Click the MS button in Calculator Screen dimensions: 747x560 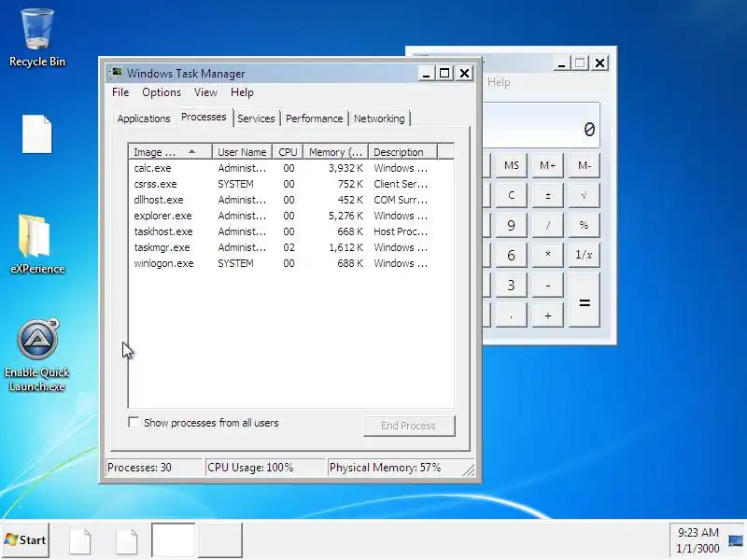tap(511, 165)
